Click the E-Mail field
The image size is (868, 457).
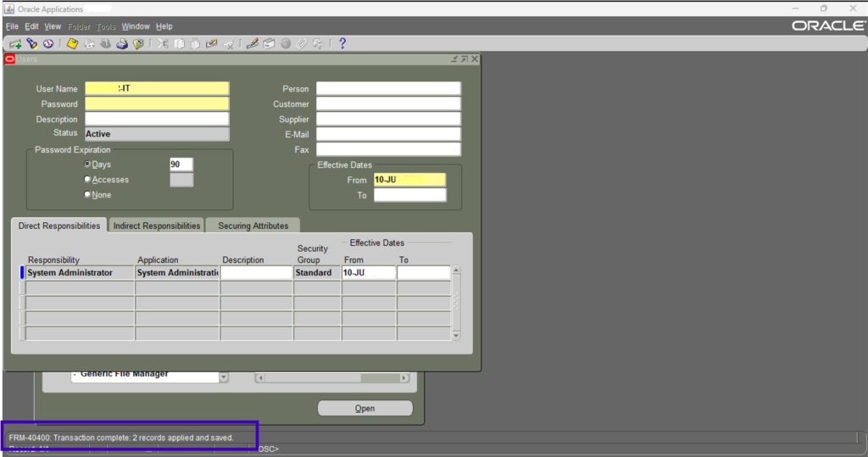[x=388, y=134]
